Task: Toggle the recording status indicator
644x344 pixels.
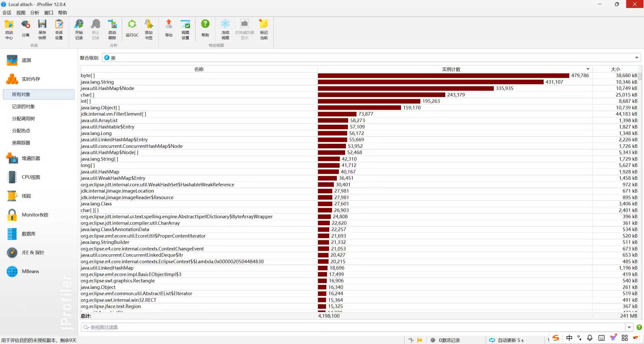Action: pos(433,340)
